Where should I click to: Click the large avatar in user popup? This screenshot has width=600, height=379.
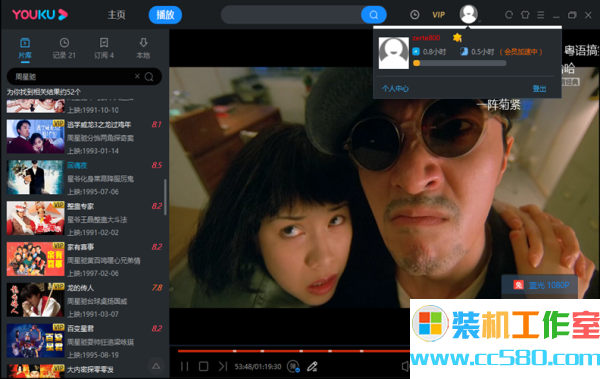click(x=394, y=53)
